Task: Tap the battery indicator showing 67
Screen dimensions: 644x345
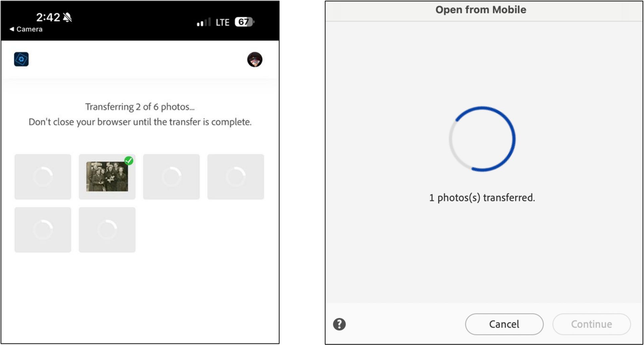Action: click(x=244, y=22)
